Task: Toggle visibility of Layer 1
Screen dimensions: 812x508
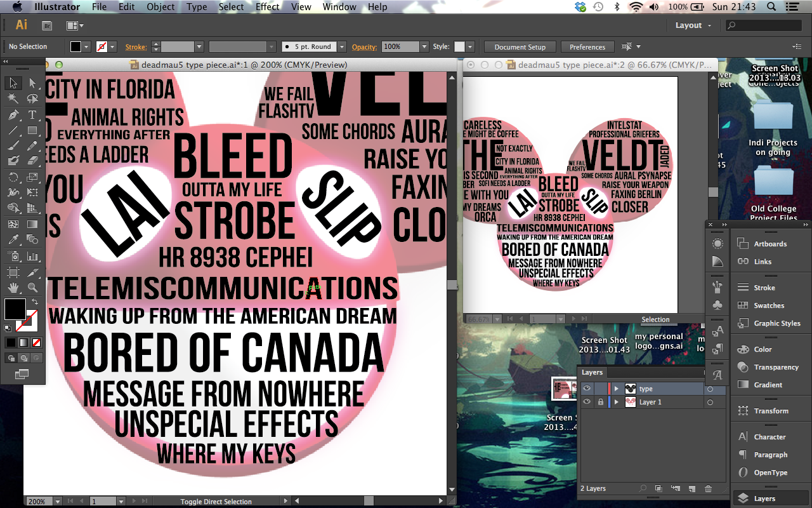Action: click(587, 402)
